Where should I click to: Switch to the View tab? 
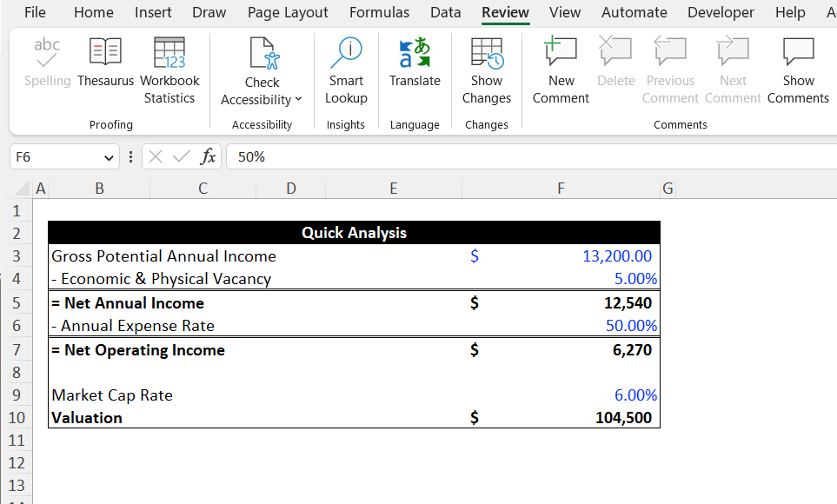click(565, 12)
